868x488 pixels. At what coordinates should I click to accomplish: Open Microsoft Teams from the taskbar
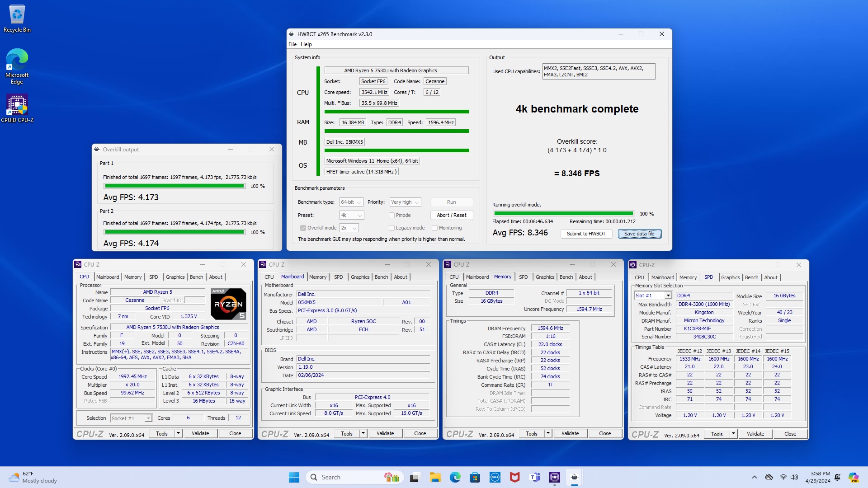pos(535,477)
